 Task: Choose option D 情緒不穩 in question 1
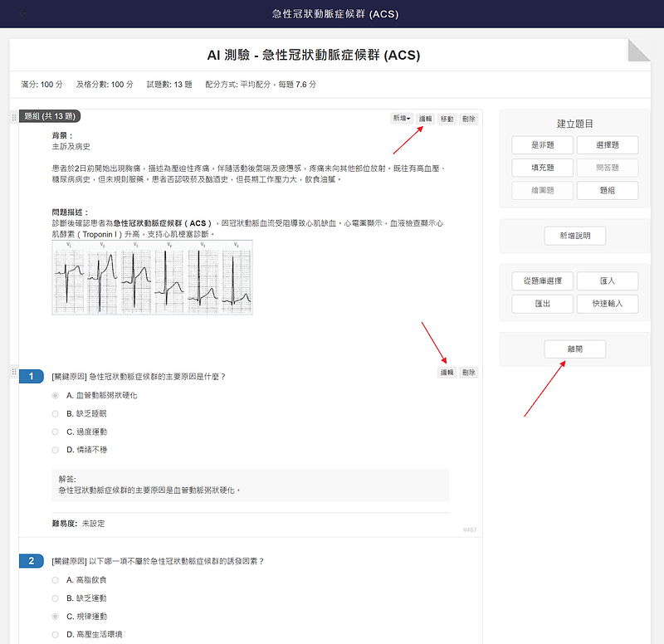[x=56, y=450]
